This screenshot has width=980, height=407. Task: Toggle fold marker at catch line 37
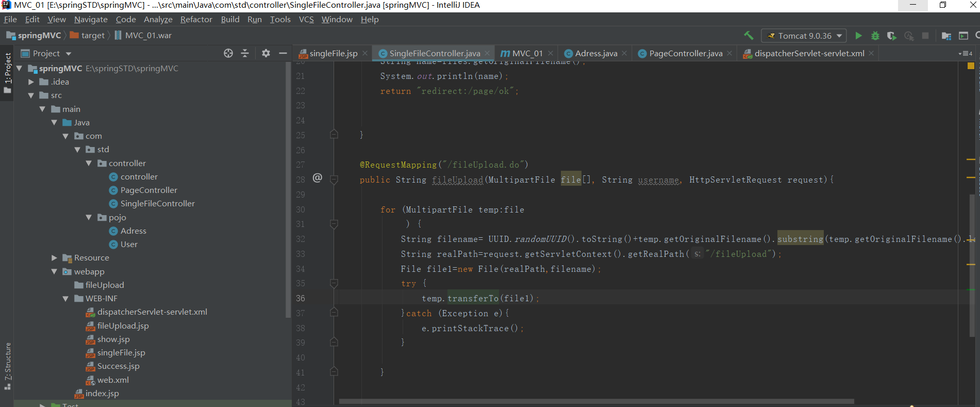point(334,313)
